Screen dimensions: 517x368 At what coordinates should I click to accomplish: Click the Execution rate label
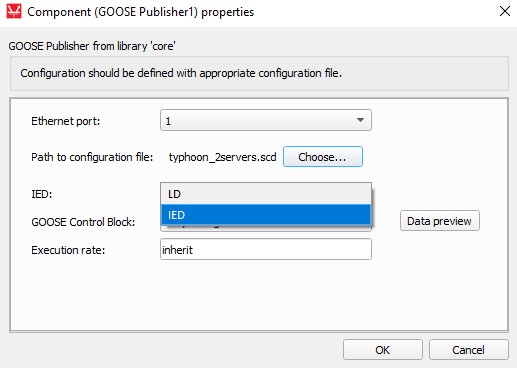(68, 250)
